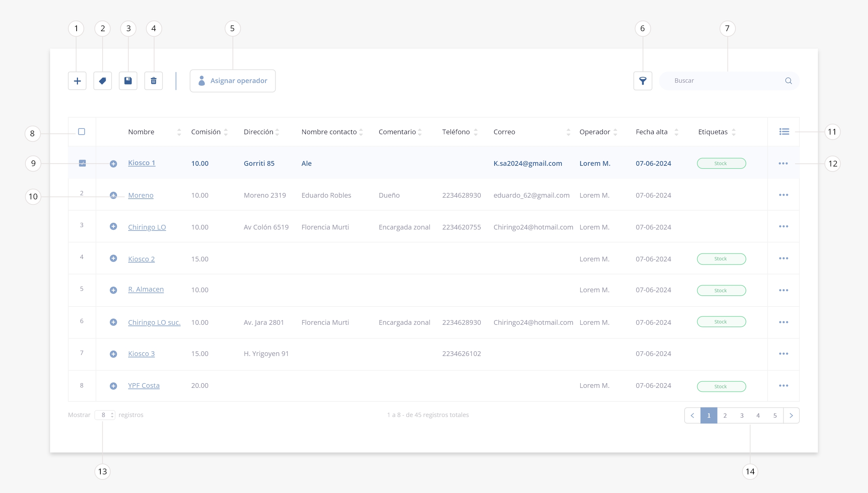Expand the Moreno row details
This screenshot has height=493, width=868.
coord(113,195)
